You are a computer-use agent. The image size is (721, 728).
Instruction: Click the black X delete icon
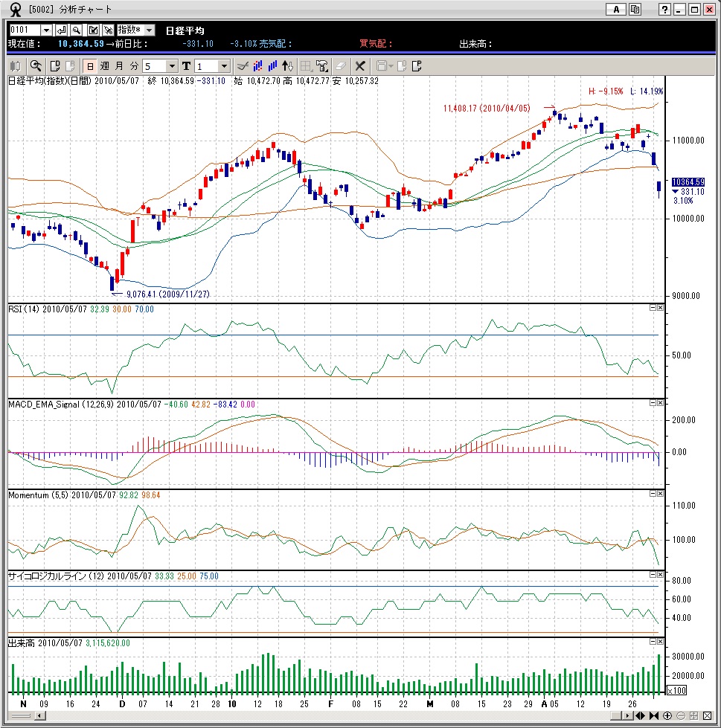click(x=360, y=66)
